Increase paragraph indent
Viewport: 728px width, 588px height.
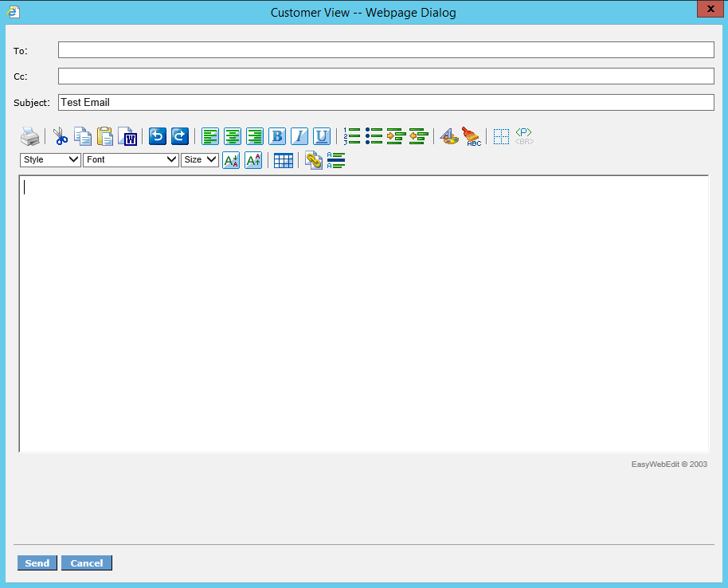396,136
